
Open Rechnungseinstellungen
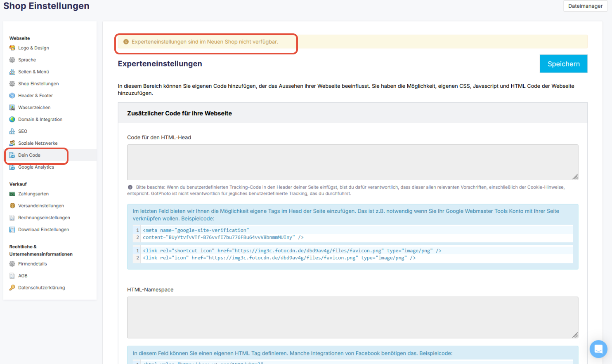click(x=44, y=218)
